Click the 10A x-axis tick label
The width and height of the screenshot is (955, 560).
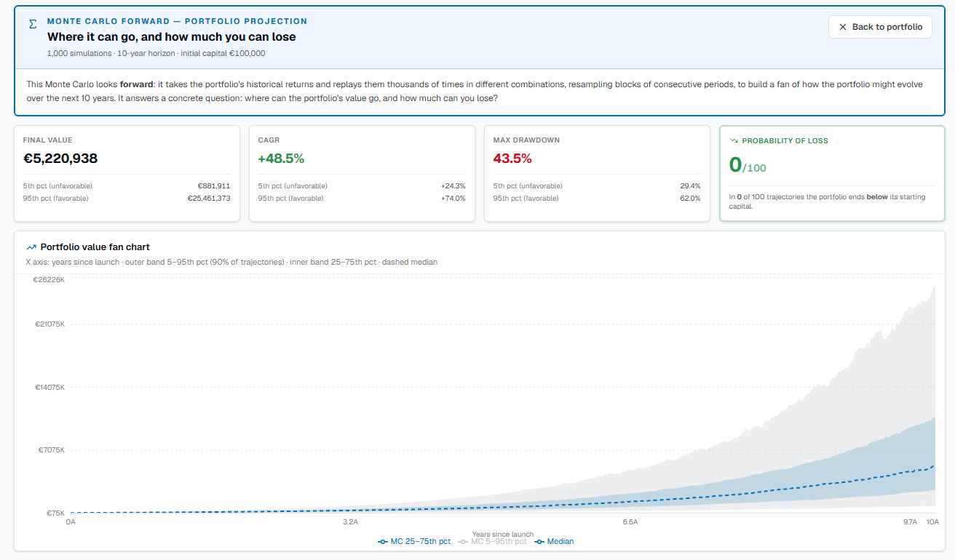pos(932,522)
